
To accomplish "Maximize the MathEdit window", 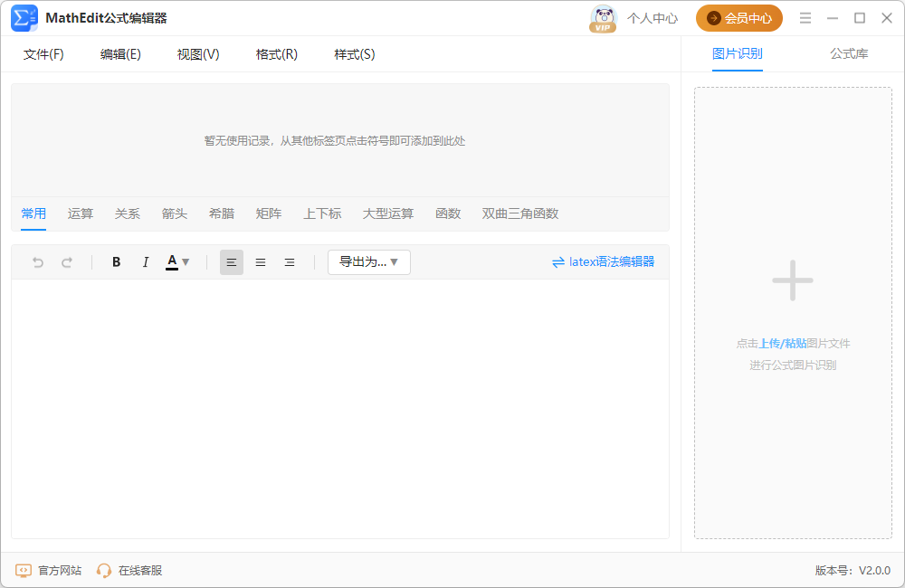I will coord(860,18).
